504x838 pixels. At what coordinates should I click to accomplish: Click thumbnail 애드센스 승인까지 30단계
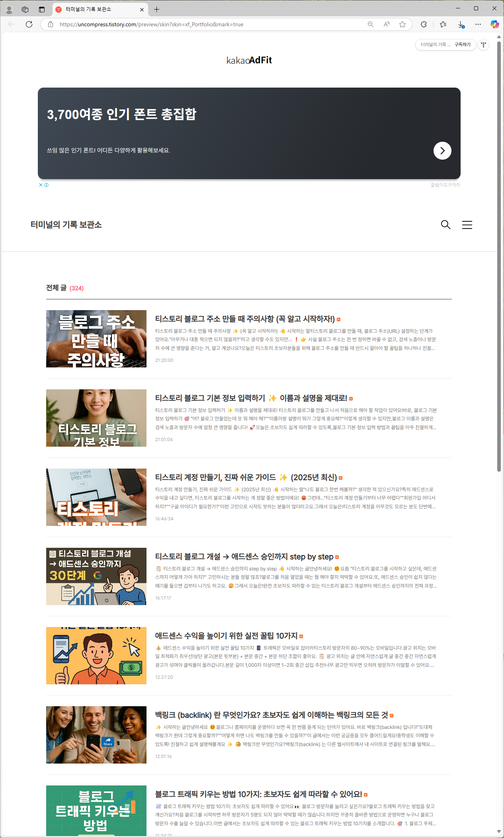tap(96, 576)
